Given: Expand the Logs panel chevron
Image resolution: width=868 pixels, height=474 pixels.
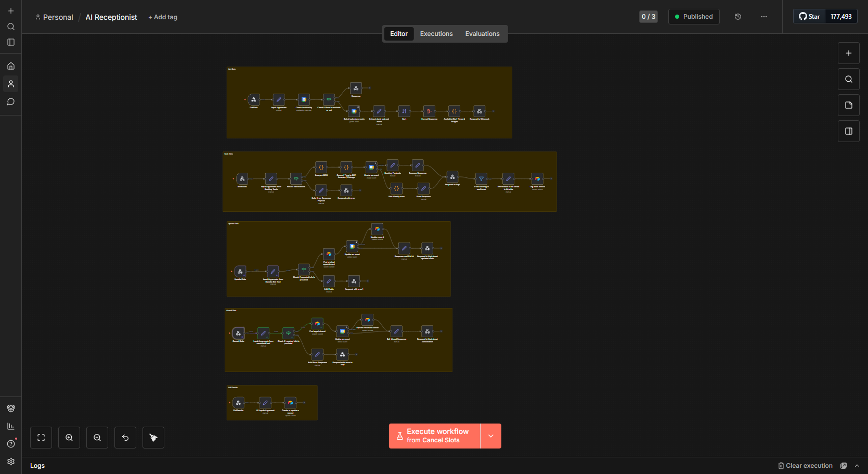Looking at the screenshot, I should tap(857, 466).
